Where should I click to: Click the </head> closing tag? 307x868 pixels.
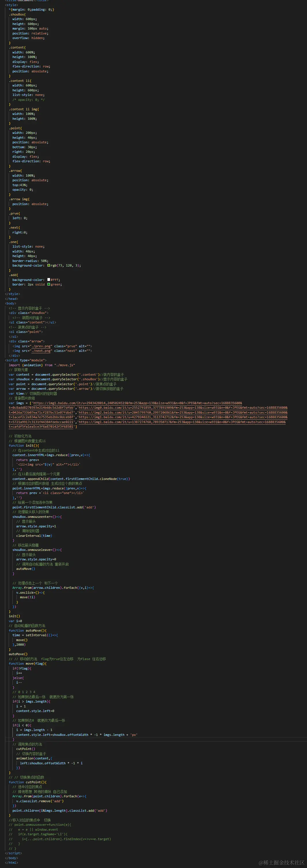pos(11,298)
